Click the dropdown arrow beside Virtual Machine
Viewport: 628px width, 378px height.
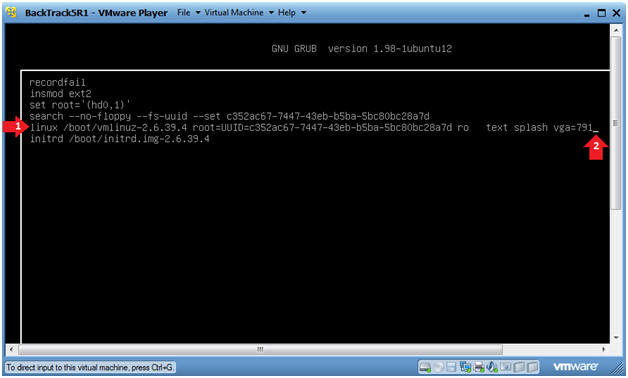coord(271,13)
